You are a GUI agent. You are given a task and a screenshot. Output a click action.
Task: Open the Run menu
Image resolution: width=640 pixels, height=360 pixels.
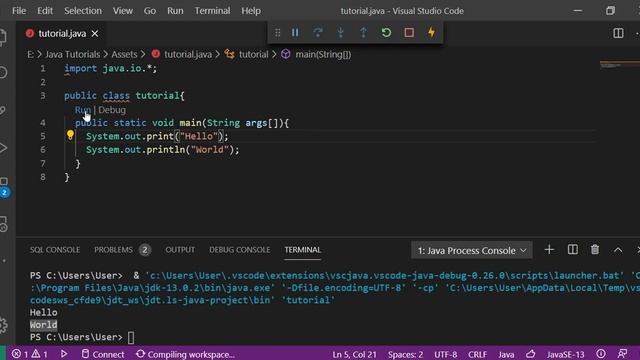[x=175, y=11]
